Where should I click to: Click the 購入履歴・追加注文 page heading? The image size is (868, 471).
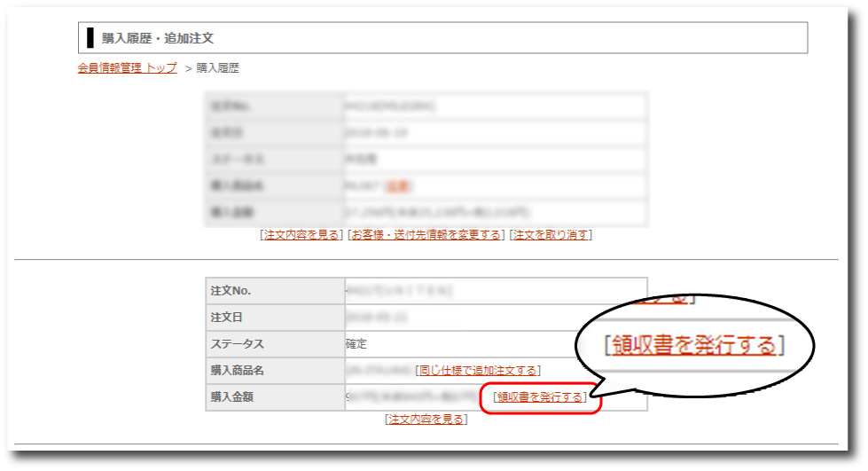(158, 38)
